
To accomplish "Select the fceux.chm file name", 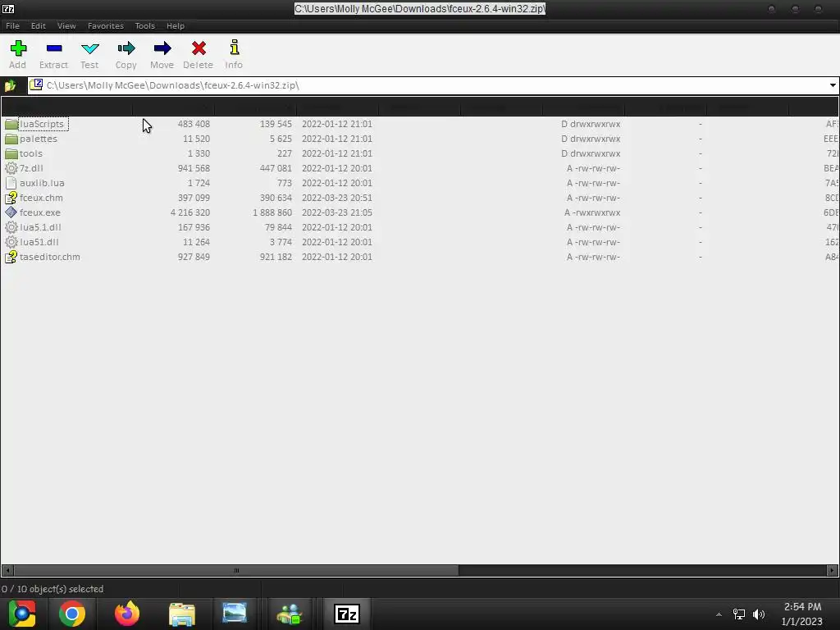I will coord(41,198).
